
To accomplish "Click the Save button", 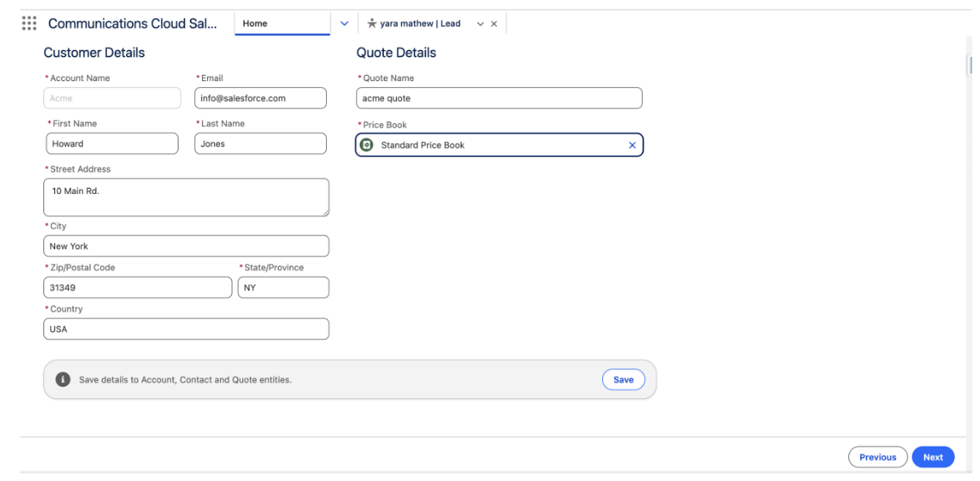I will [x=623, y=380].
